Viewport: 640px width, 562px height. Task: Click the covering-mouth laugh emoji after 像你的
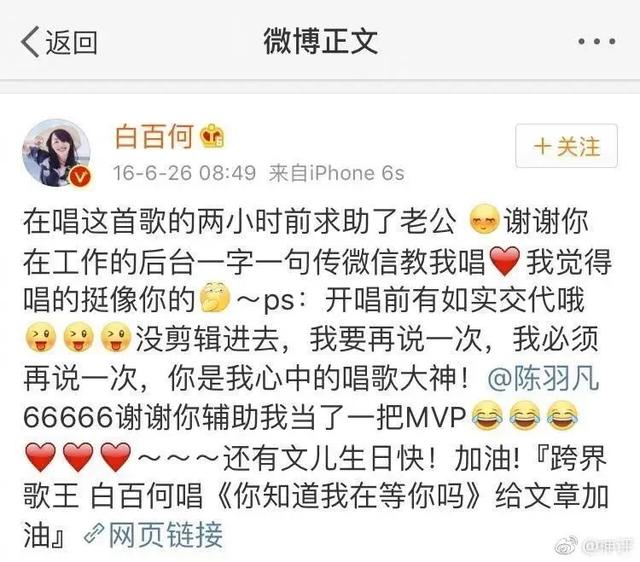click(x=215, y=297)
